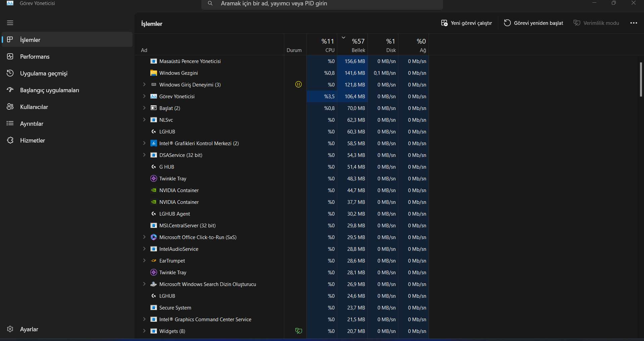Viewport: 644px width, 341px height.
Task: Click the Görev Yöneticisi process icon in list
Action: [154, 96]
